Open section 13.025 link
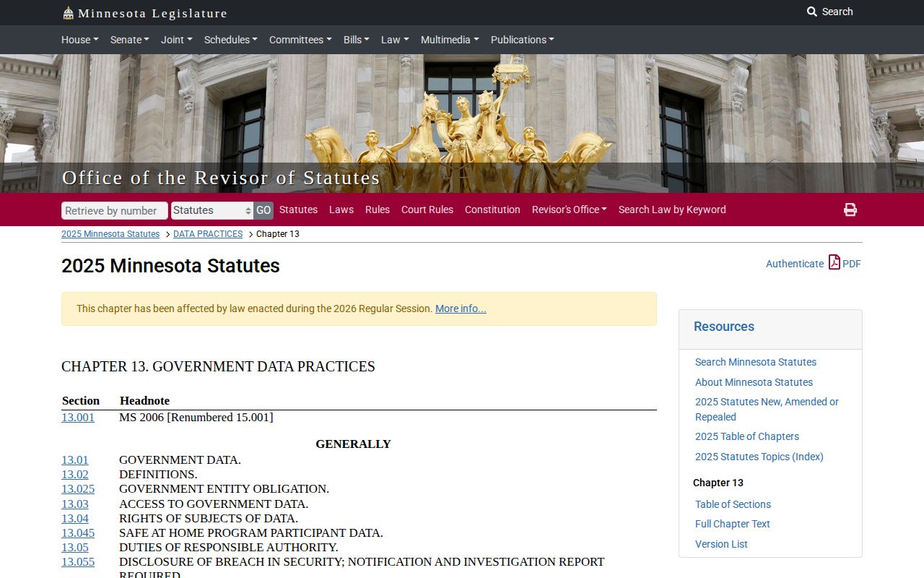 pos(78,488)
